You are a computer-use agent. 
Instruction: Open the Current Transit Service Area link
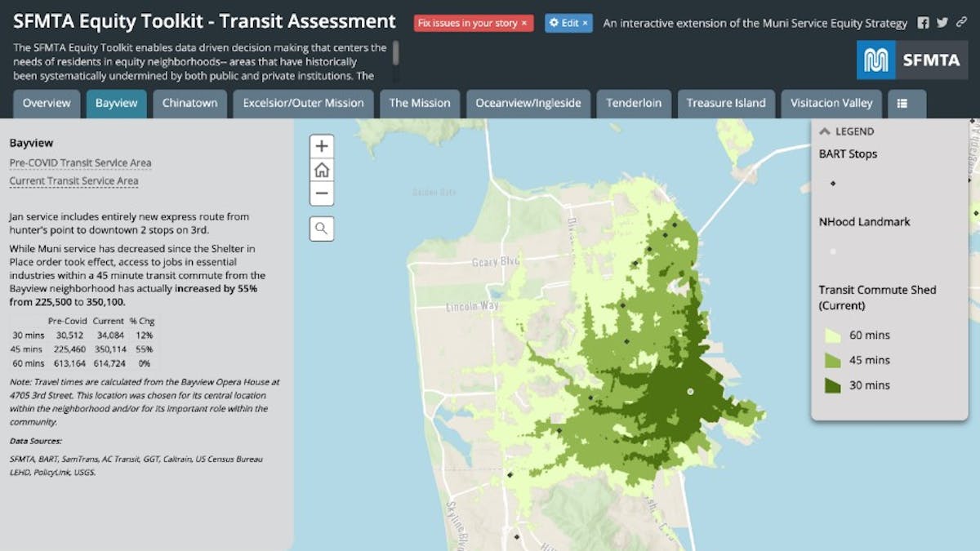pyautogui.click(x=73, y=180)
